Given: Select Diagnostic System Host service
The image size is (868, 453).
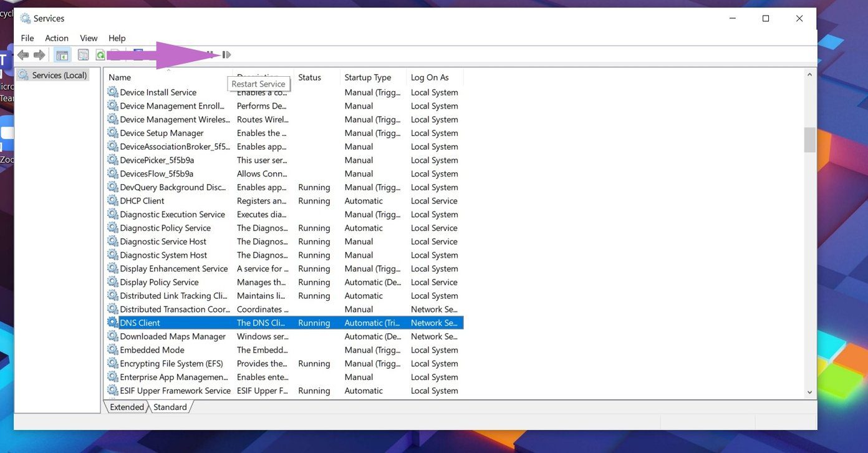Looking at the screenshot, I should coord(284,255).
